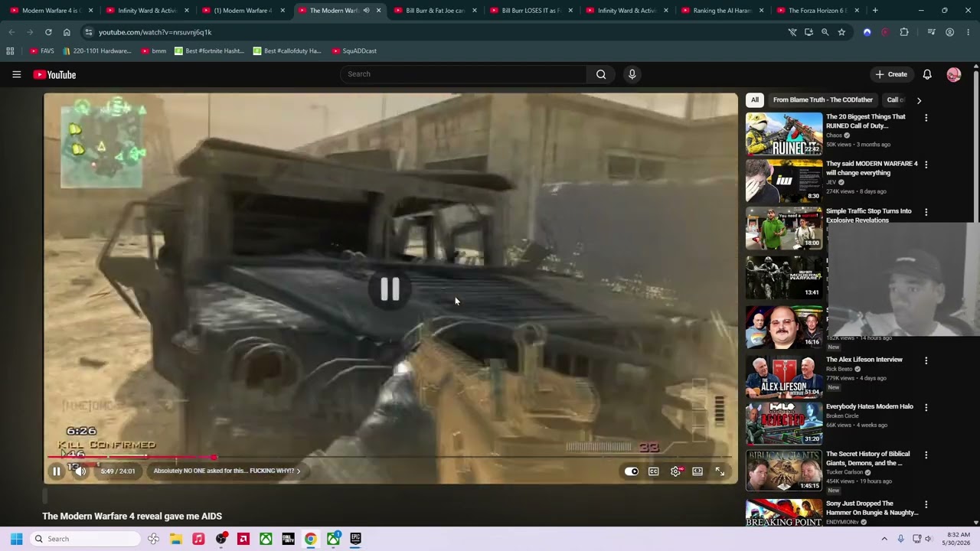
Task: Switch to the 'Ranking the AI Haram' tab
Action: click(x=722, y=11)
